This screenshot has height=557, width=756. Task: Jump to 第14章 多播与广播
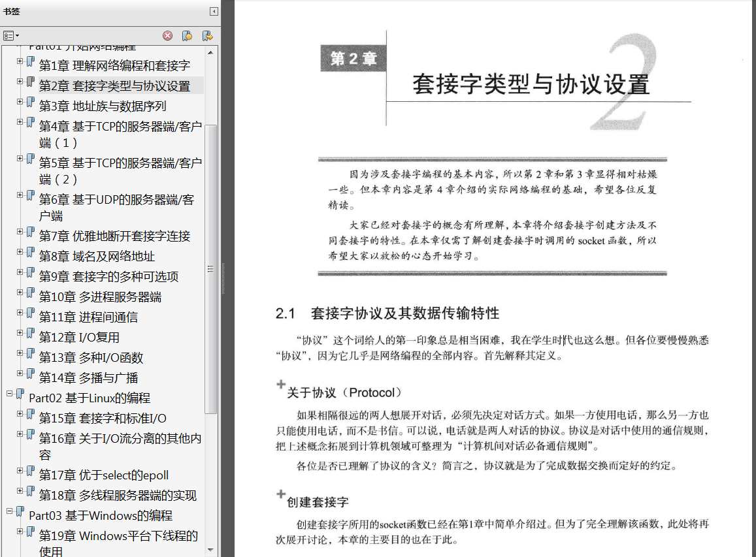click(x=88, y=378)
